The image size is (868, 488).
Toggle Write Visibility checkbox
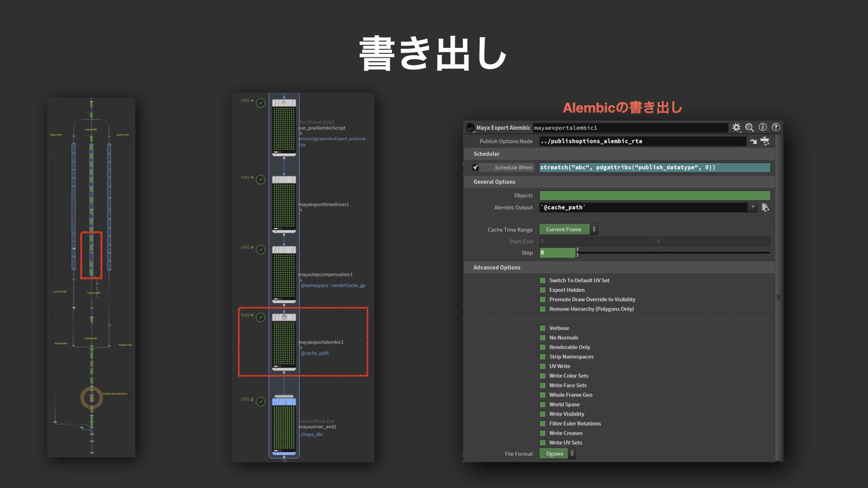[542, 414]
